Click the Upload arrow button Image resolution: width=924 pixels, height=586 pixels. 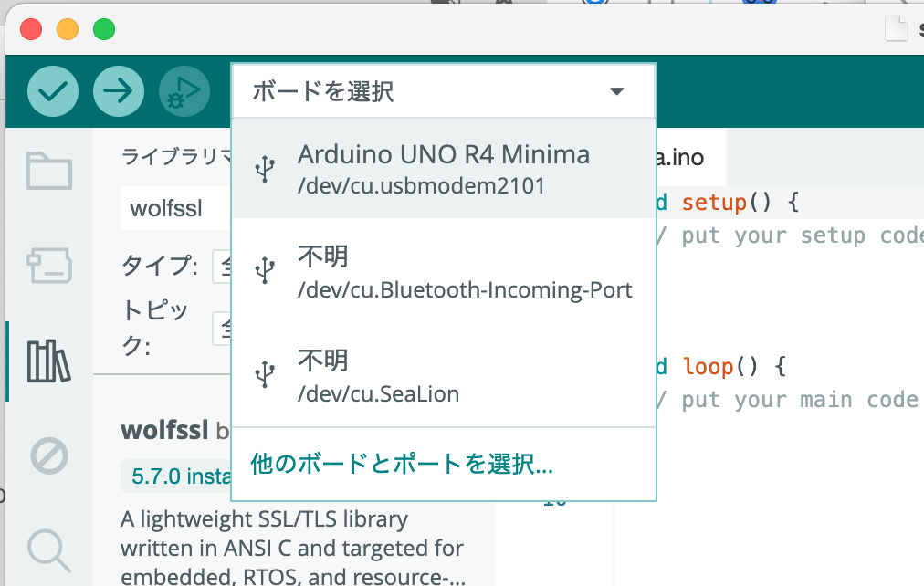119,91
